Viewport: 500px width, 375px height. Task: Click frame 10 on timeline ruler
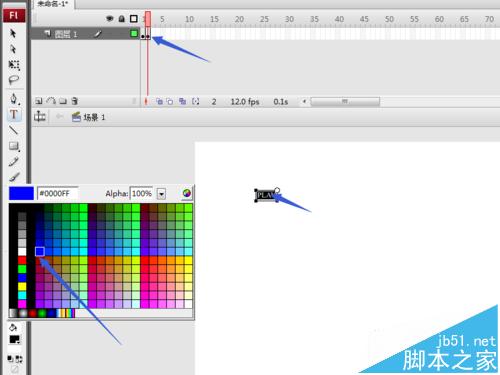(x=189, y=19)
